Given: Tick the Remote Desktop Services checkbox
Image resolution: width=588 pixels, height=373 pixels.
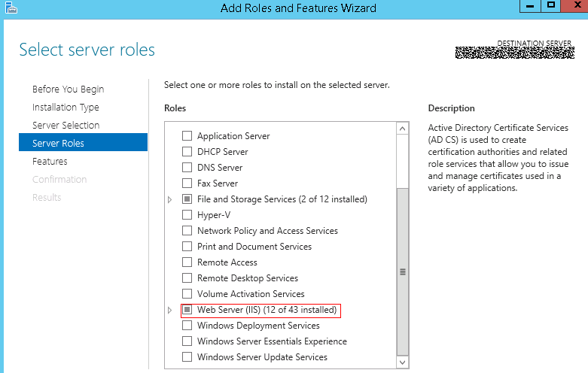Looking at the screenshot, I should 187,278.
